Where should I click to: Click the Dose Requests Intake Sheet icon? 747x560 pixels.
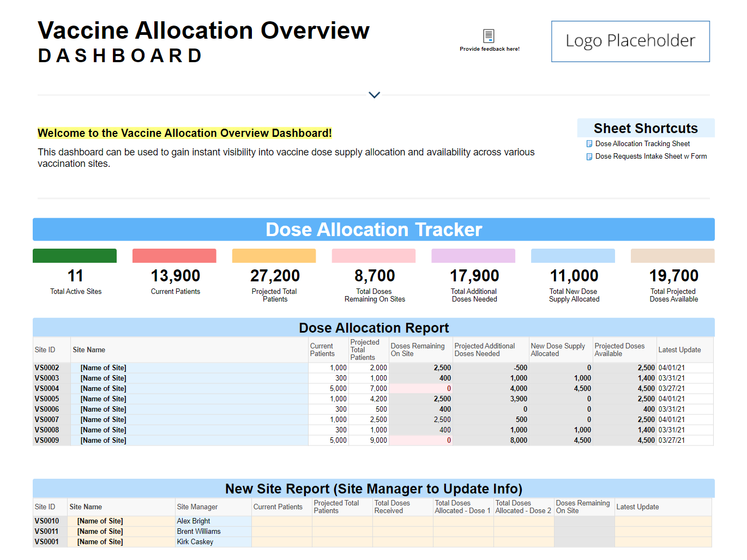(x=589, y=156)
